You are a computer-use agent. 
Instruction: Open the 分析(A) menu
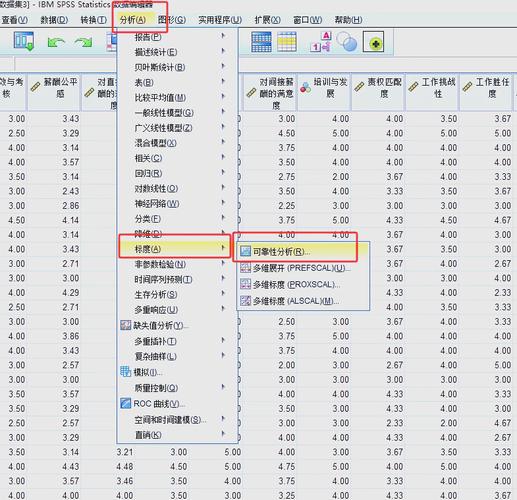coord(133,20)
